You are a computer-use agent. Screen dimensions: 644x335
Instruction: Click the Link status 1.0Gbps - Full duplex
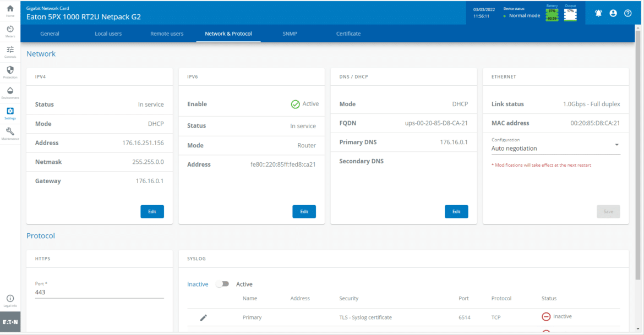591,104
